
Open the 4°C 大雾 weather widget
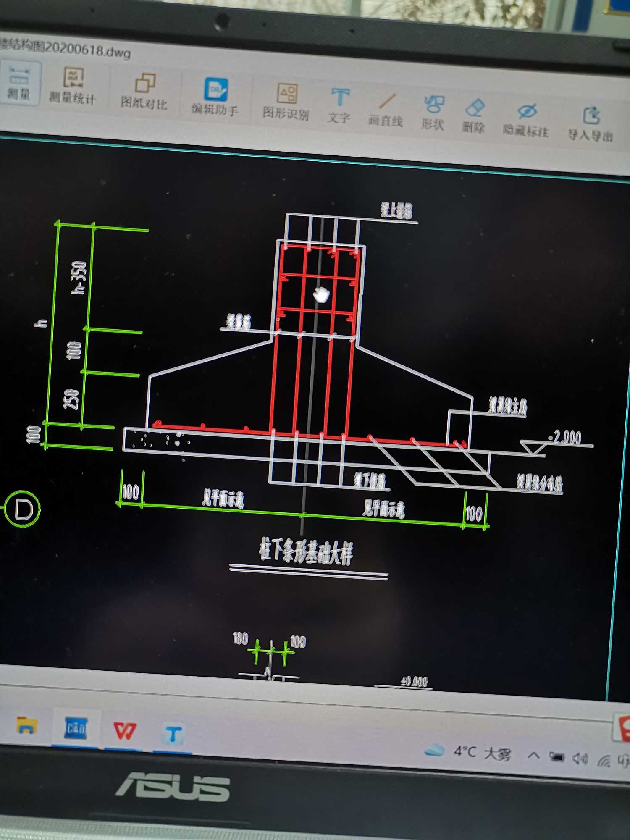tap(467, 752)
